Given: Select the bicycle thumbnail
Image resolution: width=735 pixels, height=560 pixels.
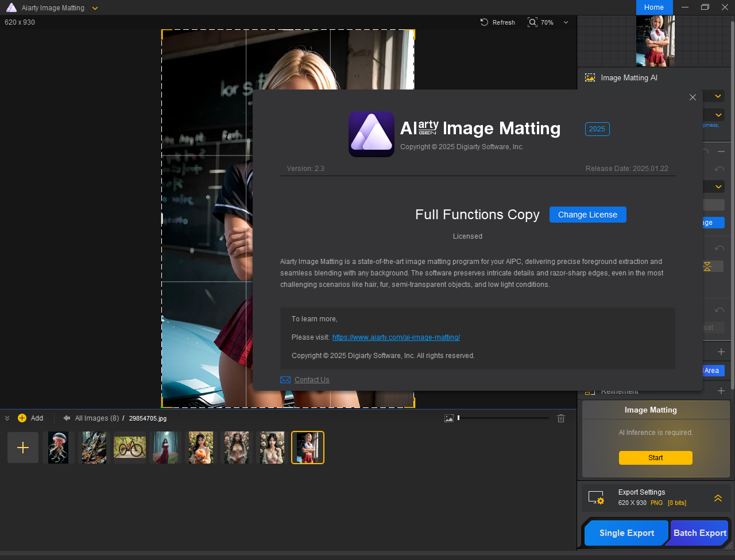Looking at the screenshot, I should pos(130,448).
